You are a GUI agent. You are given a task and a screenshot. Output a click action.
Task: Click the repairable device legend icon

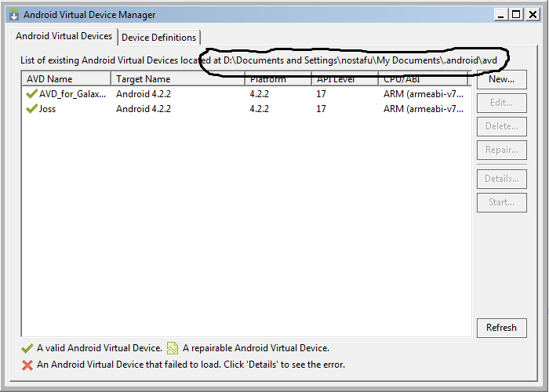click(x=173, y=348)
